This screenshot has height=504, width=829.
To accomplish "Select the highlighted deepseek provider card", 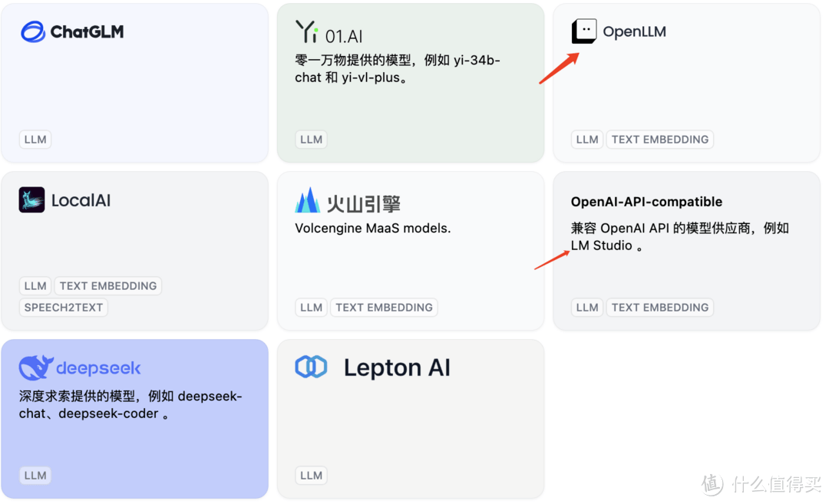I will [x=134, y=417].
